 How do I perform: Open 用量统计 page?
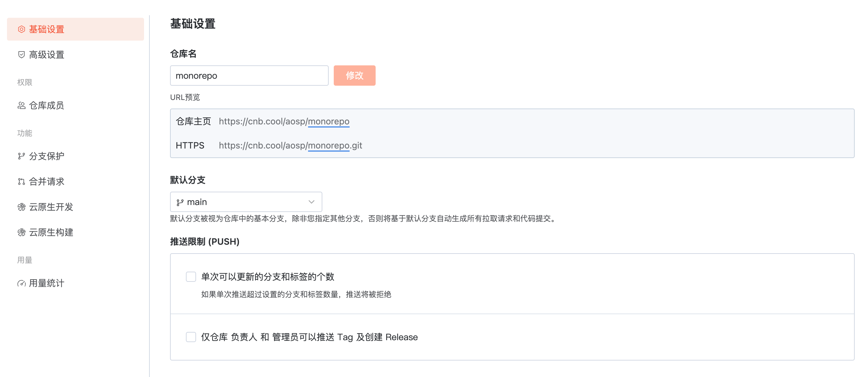[76, 283]
